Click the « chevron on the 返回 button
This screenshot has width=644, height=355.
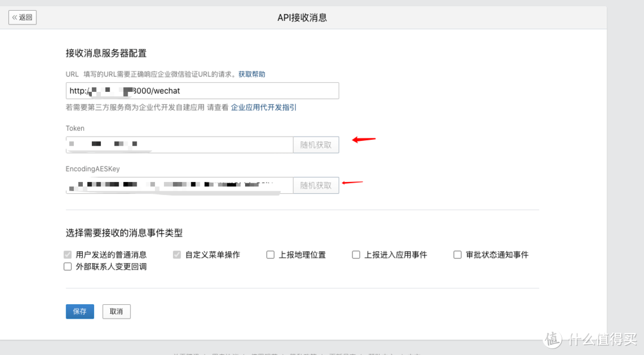pos(16,17)
